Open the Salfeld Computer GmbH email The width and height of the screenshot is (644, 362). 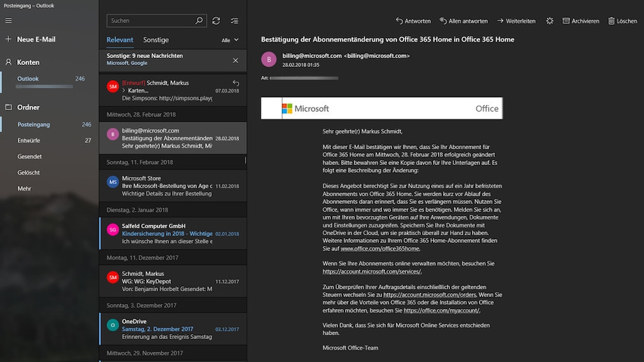tap(173, 233)
